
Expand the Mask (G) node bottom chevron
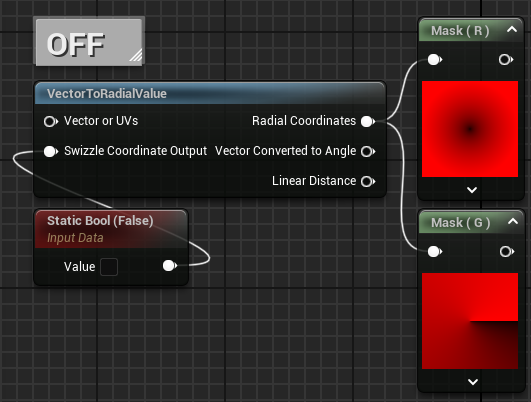click(473, 382)
